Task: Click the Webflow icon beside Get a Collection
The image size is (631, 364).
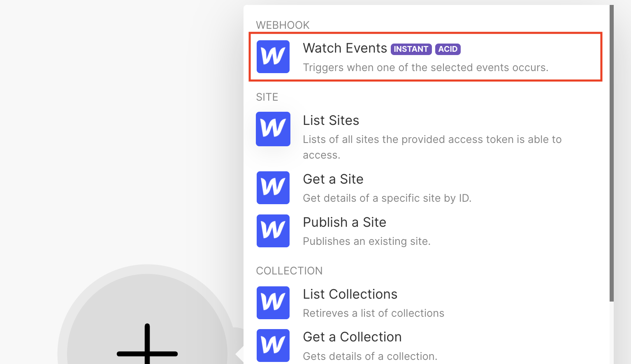Action: pyautogui.click(x=273, y=346)
